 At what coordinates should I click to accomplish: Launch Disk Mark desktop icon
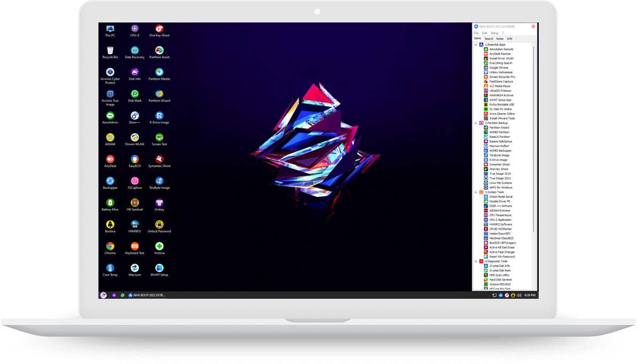coord(135,96)
